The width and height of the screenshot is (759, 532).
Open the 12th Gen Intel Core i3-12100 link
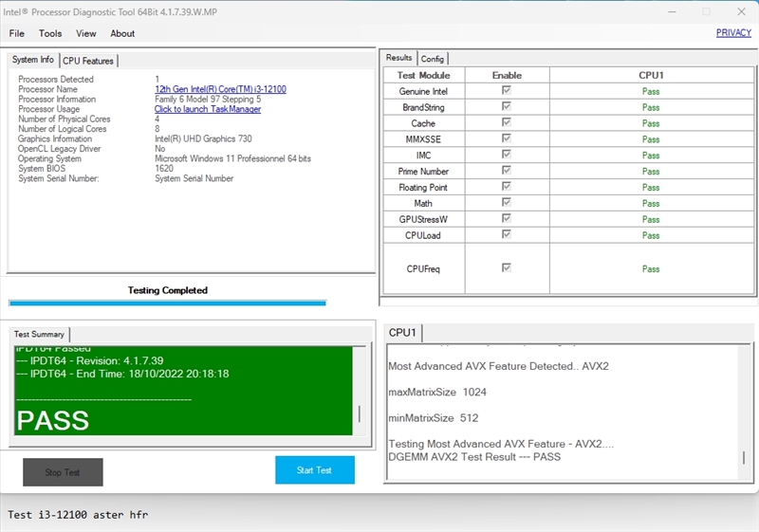[220, 89]
